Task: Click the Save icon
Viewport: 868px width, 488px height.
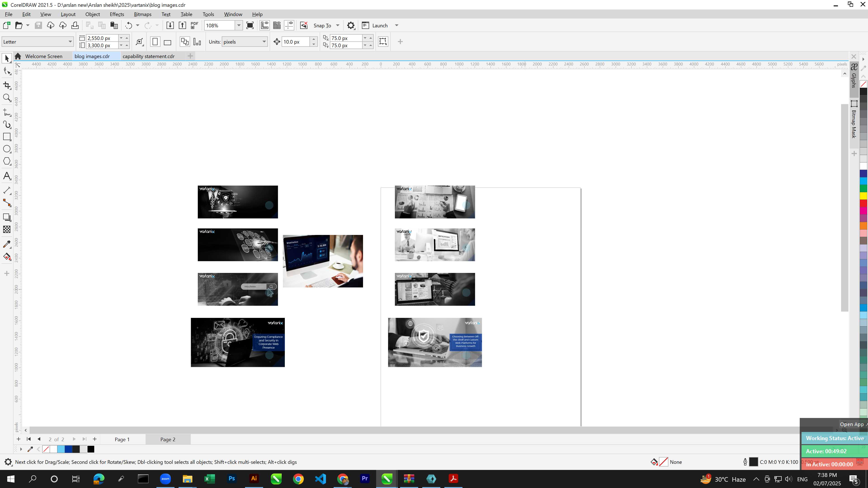Action: pyautogui.click(x=38, y=25)
